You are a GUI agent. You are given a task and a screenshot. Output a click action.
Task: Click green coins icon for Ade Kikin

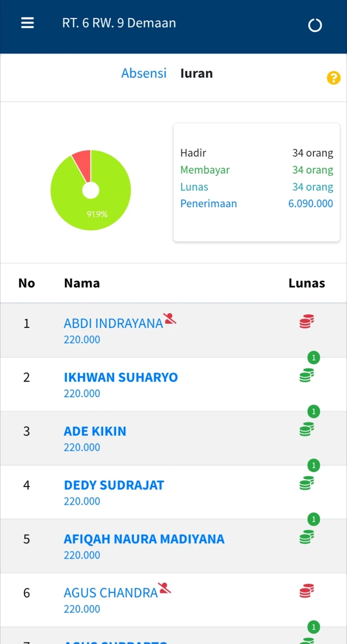point(307,429)
